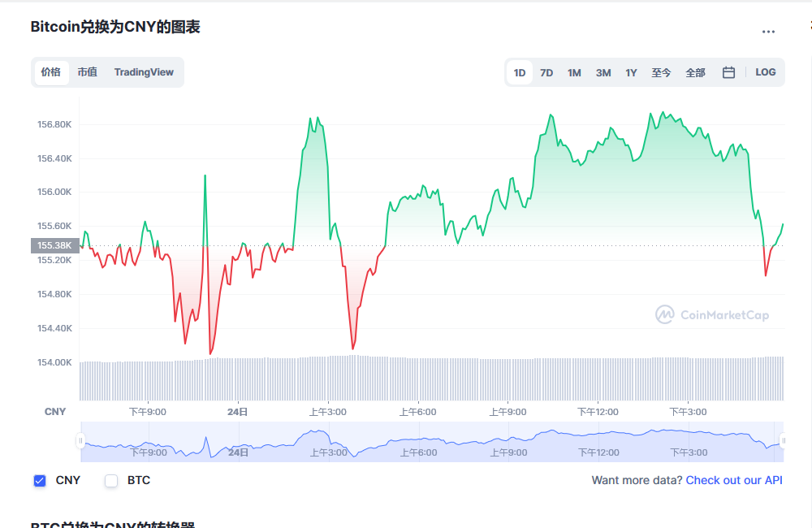Check the BTC currency checkbox
The height and width of the screenshot is (528, 812).
coord(111,481)
